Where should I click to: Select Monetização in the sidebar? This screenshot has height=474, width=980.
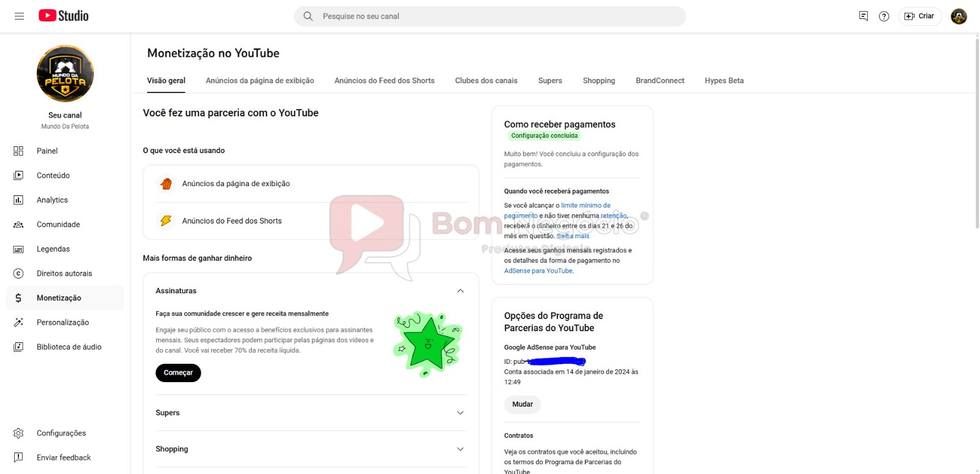(65, 298)
